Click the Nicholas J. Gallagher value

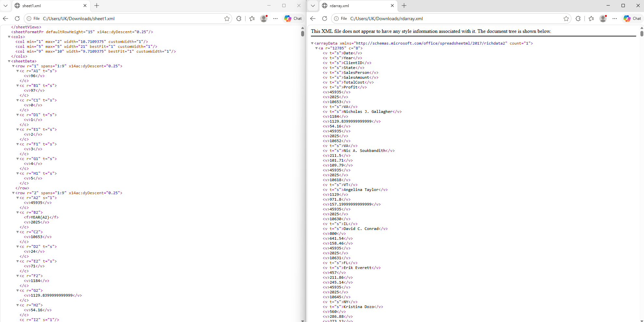[x=368, y=112]
